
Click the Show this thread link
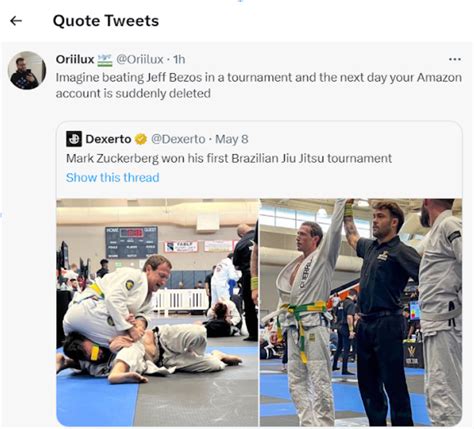[x=113, y=177]
